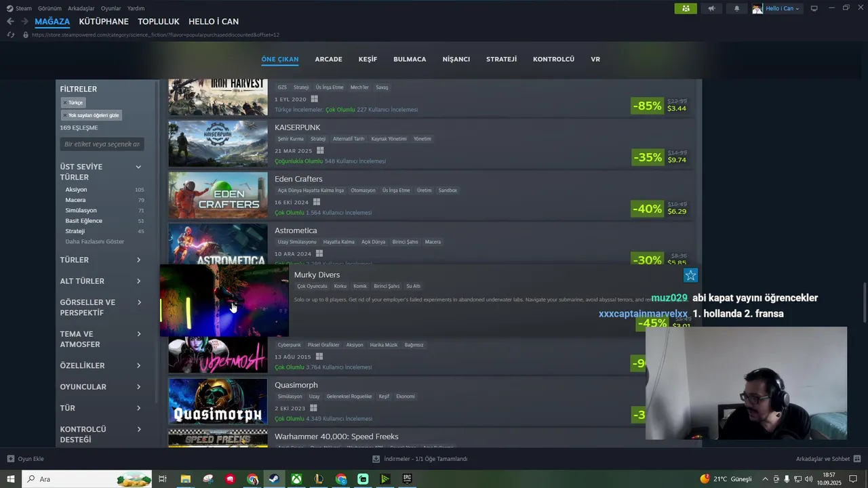Open the announcements megaphone icon
The width and height of the screenshot is (868, 488).
(711, 8)
